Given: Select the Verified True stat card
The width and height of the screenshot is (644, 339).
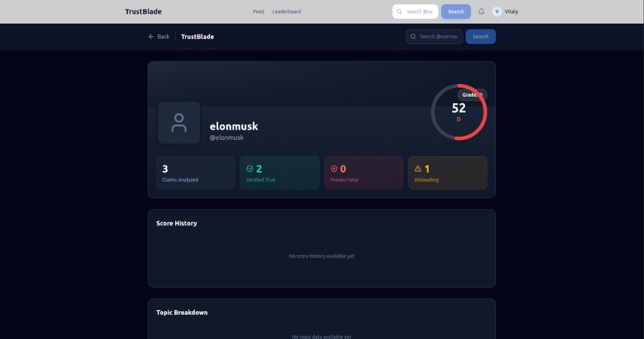Looking at the screenshot, I should (280, 173).
